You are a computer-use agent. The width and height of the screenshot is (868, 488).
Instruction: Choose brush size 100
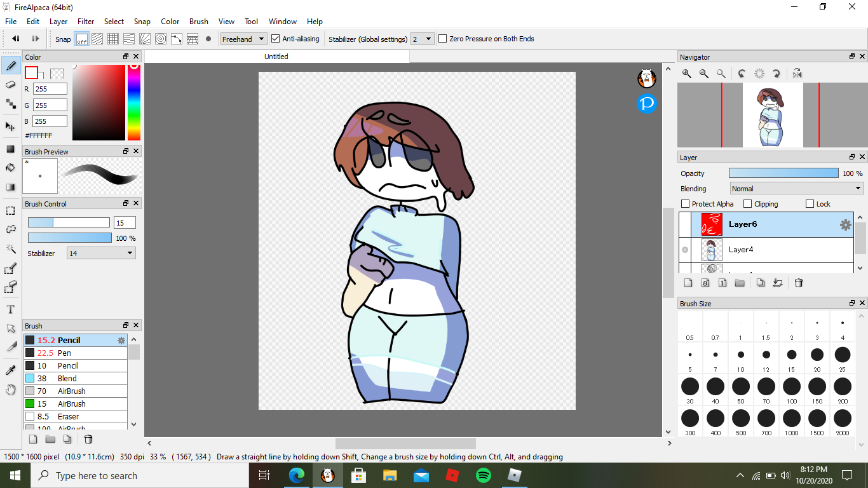pyautogui.click(x=792, y=390)
